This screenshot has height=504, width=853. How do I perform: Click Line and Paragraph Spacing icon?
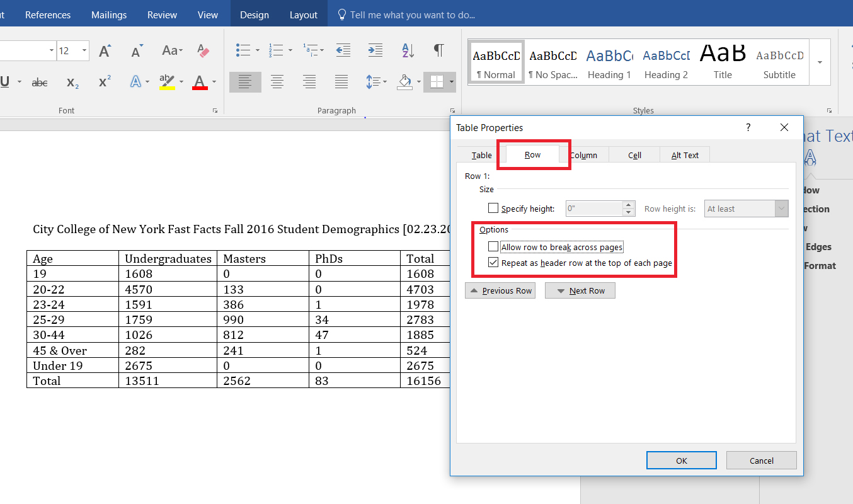tap(373, 82)
